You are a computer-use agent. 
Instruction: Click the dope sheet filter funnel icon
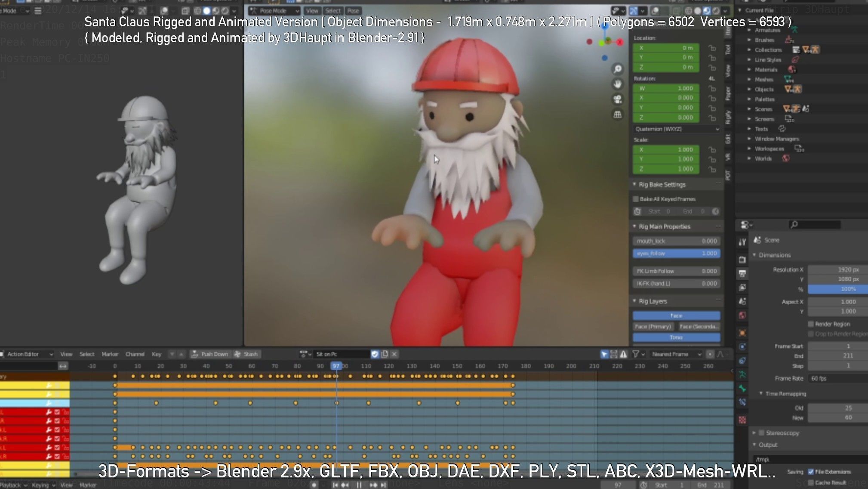pos(635,354)
